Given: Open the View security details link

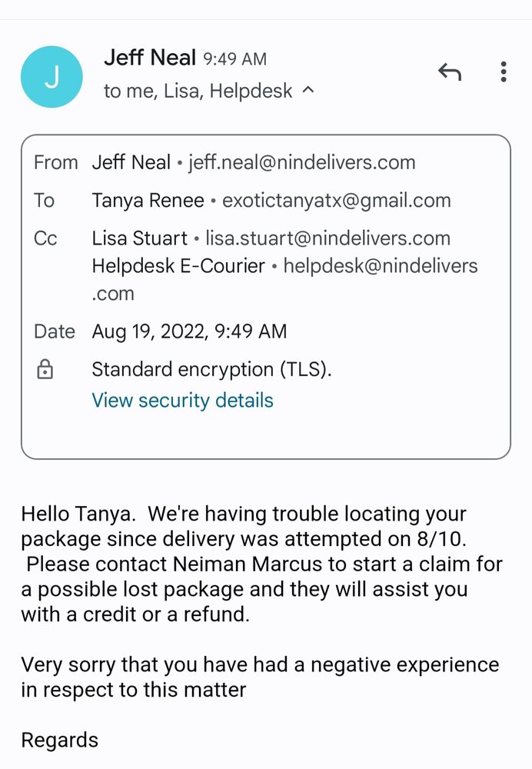Looking at the screenshot, I should coord(182,401).
